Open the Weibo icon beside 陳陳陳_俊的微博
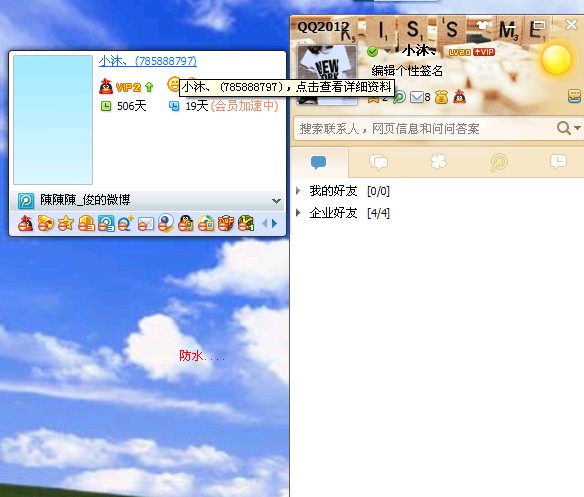Viewport: 584px width, 497px height. (x=26, y=201)
